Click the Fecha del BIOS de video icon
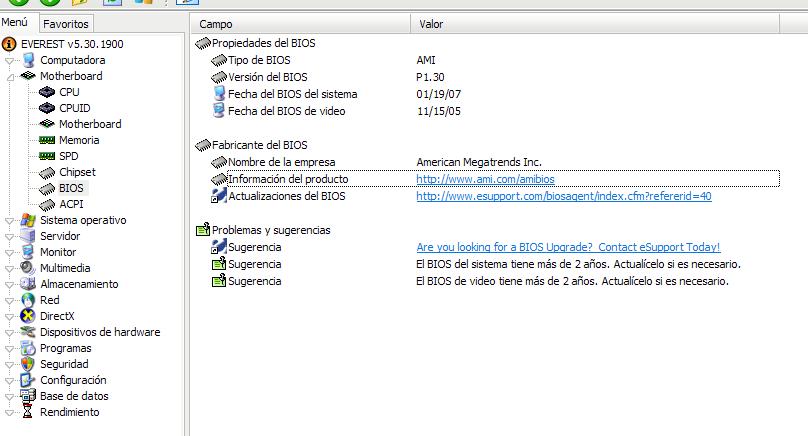 [x=219, y=111]
